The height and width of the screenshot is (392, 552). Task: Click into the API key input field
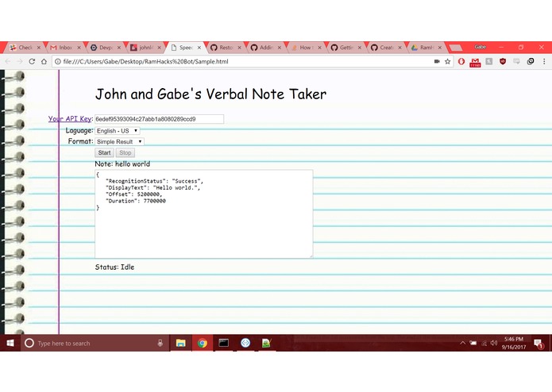pyautogui.click(x=159, y=119)
